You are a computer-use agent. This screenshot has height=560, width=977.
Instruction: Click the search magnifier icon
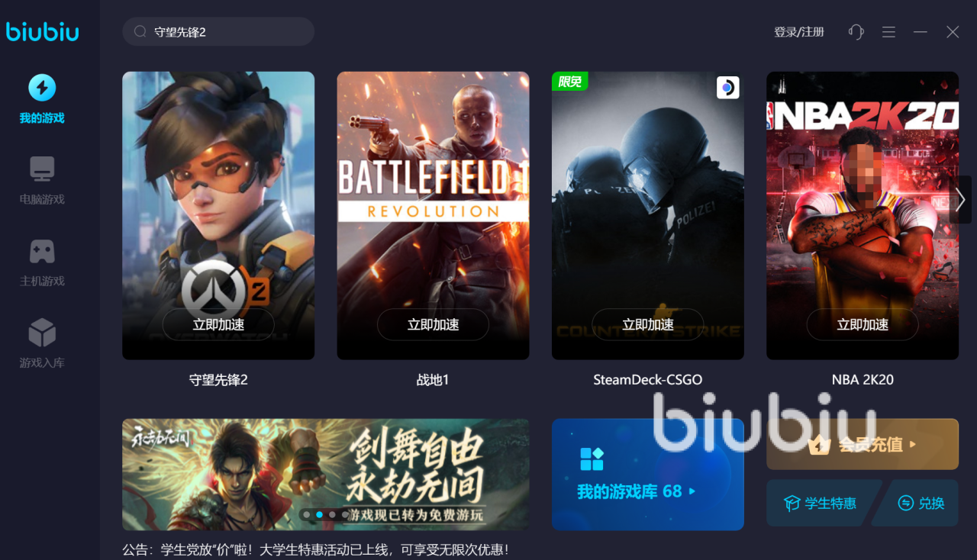[140, 32]
